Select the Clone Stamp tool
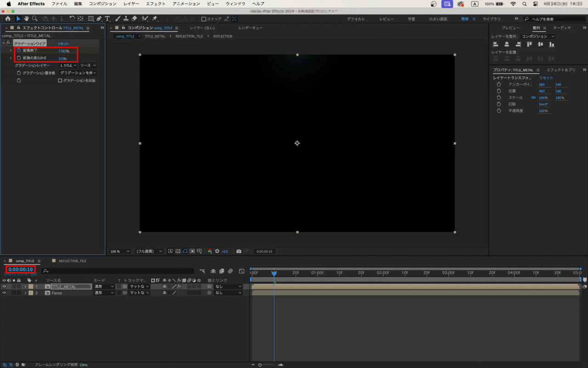Image resolution: width=588 pixels, height=368 pixels. click(126, 19)
